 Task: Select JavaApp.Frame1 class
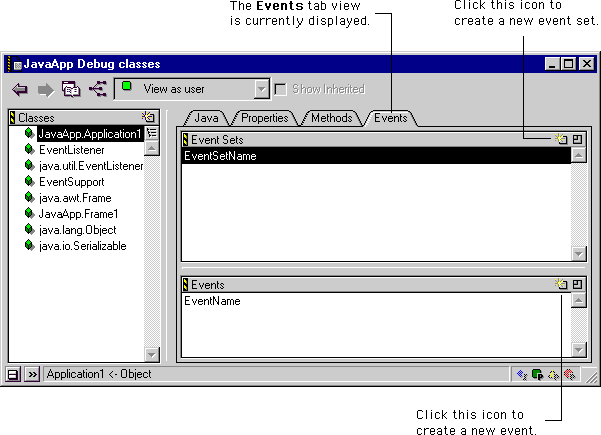[79, 214]
